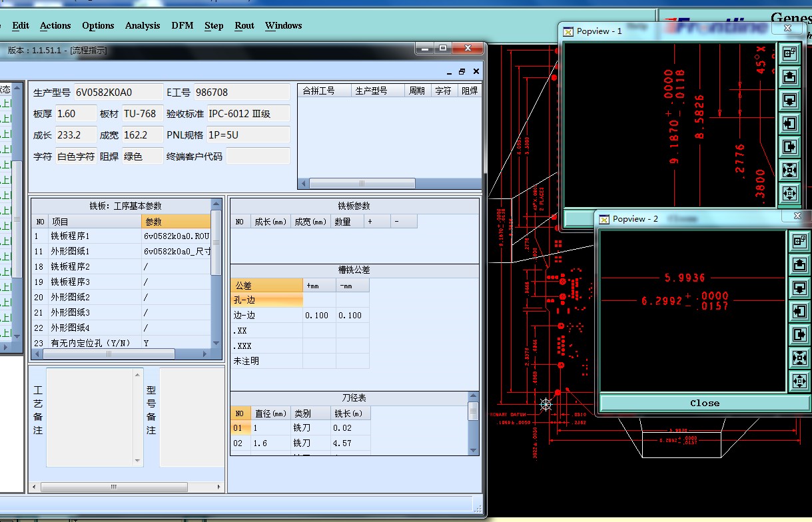The height and width of the screenshot is (522, 812).
Task: Click the 生产型号 field showing 6V0582K0A0
Action: 117,92
